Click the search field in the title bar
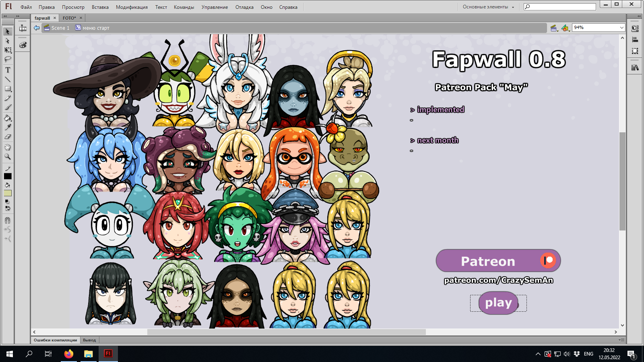The height and width of the screenshot is (362, 644). coord(559,7)
